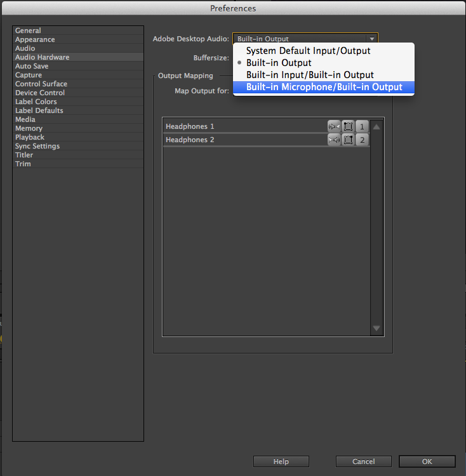Click Adobe Desktop Audio dropdown arrow
The image size is (466, 476).
point(372,39)
